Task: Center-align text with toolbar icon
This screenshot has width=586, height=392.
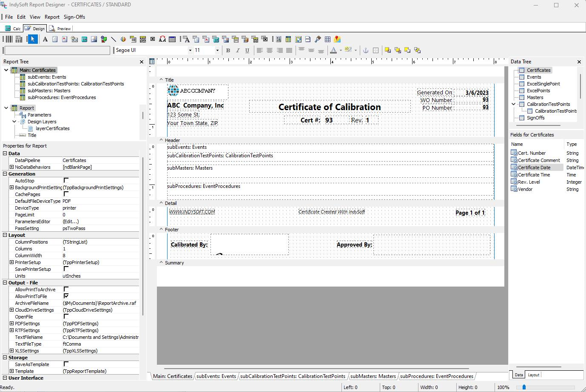Action: 270,50
